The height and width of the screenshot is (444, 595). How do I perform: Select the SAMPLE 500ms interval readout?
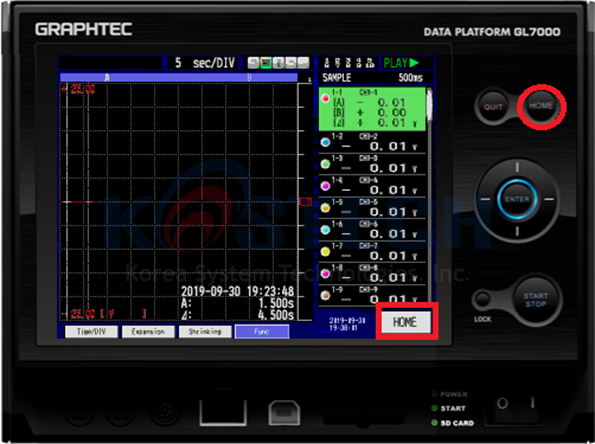click(x=373, y=78)
